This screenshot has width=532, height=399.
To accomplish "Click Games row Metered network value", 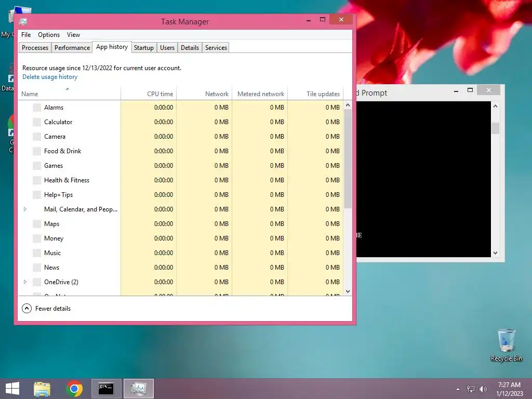I will [277, 166].
